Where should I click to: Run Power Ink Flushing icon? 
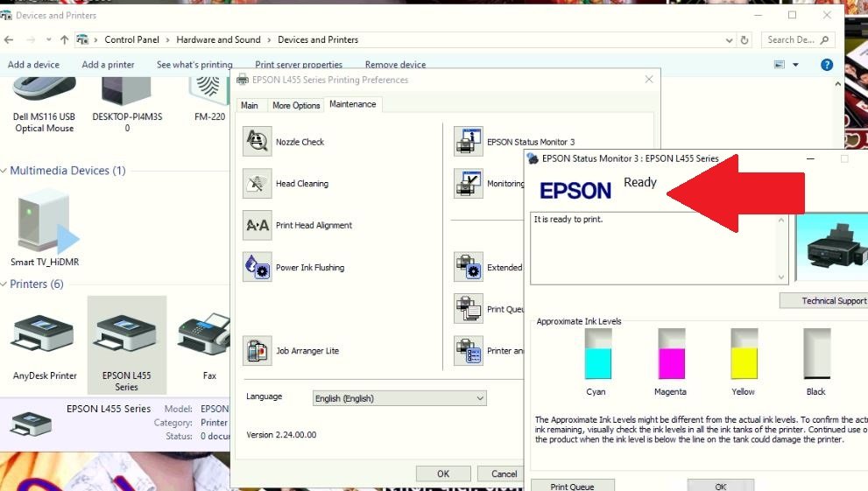pyautogui.click(x=257, y=267)
